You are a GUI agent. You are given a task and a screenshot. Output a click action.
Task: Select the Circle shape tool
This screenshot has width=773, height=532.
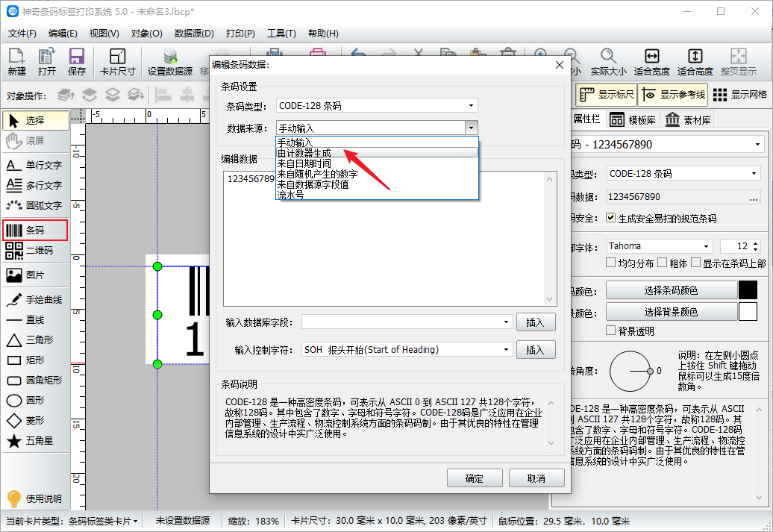click(36, 401)
